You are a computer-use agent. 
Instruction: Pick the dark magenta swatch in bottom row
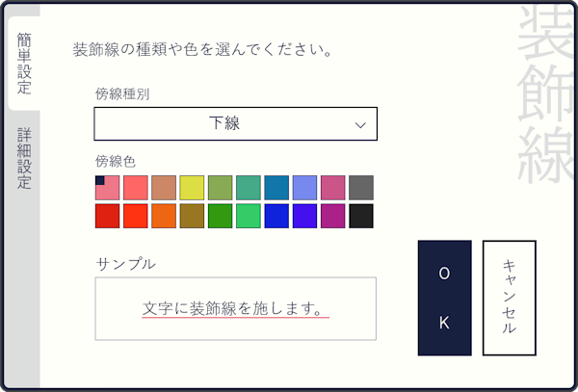pyautogui.click(x=332, y=217)
